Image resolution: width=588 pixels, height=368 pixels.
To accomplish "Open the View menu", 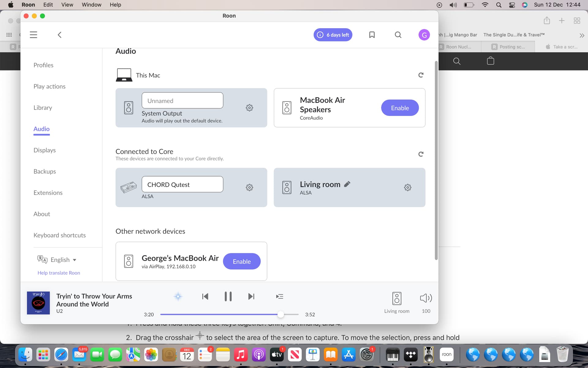I will tap(67, 5).
